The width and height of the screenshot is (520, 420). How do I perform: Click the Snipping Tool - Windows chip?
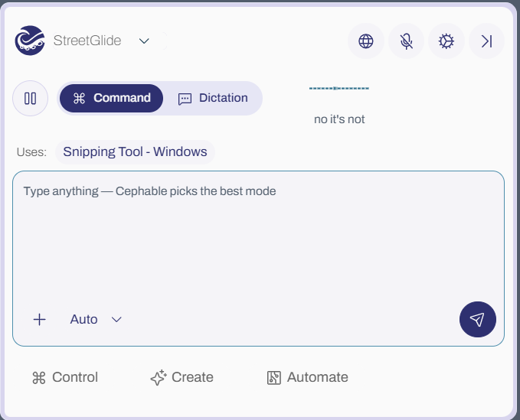(x=135, y=152)
